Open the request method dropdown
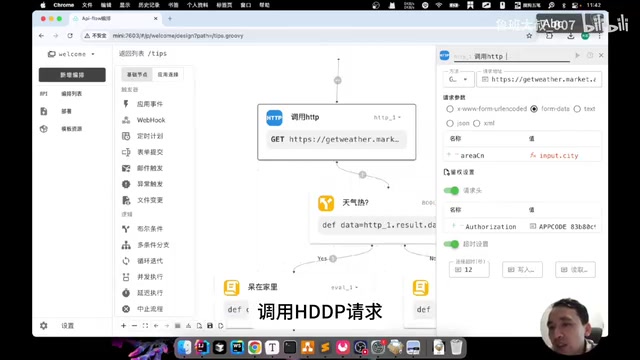Screen dimensions: 640x360 pyautogui.click(x=458, y=79)
